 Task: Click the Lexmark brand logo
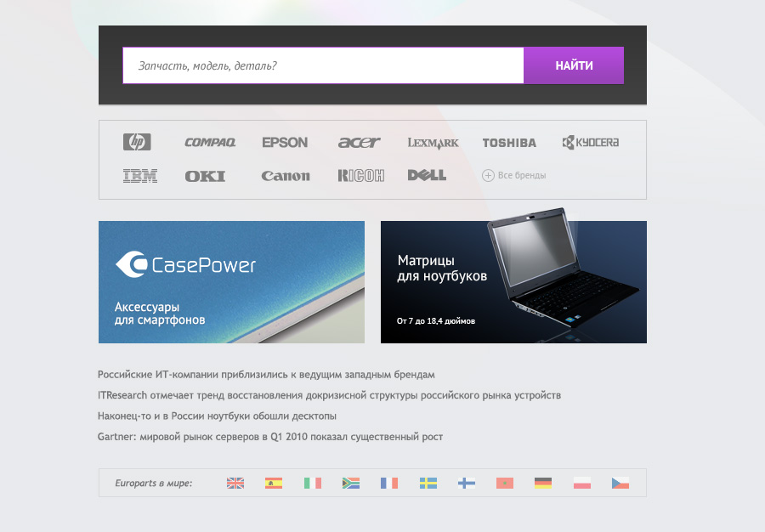click(433, 143)
